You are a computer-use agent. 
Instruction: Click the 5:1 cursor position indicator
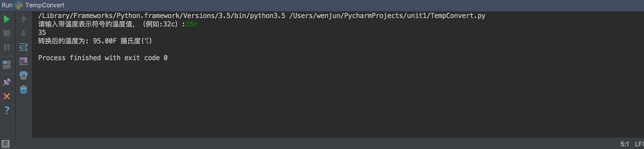pyautogui.click(x=625, y=144)
